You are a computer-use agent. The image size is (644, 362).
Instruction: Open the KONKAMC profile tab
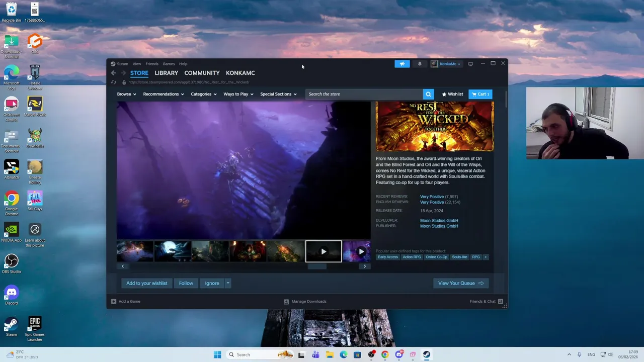pos(240,73)
